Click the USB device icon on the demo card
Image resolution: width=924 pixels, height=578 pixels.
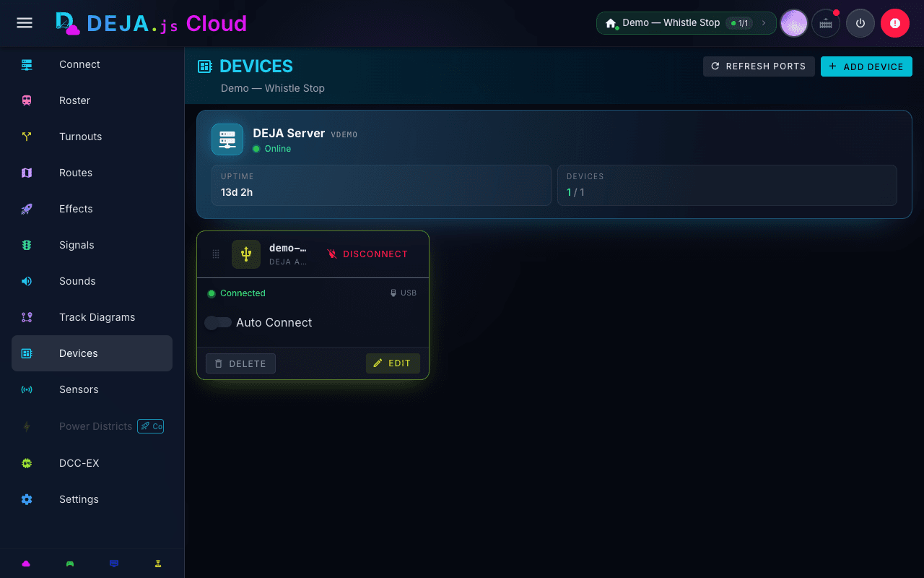click(246, 254)
